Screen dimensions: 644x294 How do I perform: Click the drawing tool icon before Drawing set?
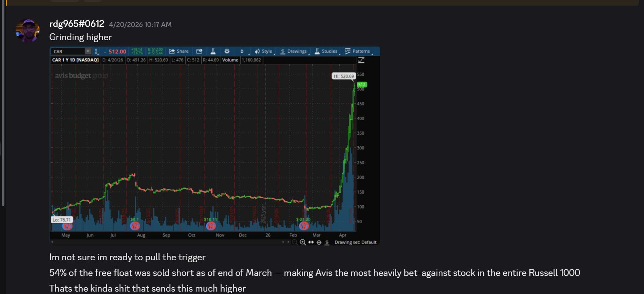tap(327, 242)
